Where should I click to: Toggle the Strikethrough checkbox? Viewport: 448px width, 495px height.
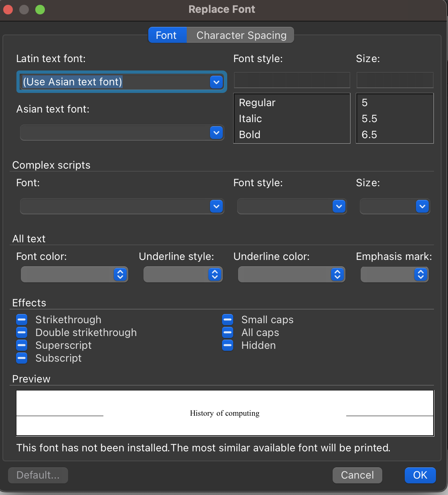[22, 320]
